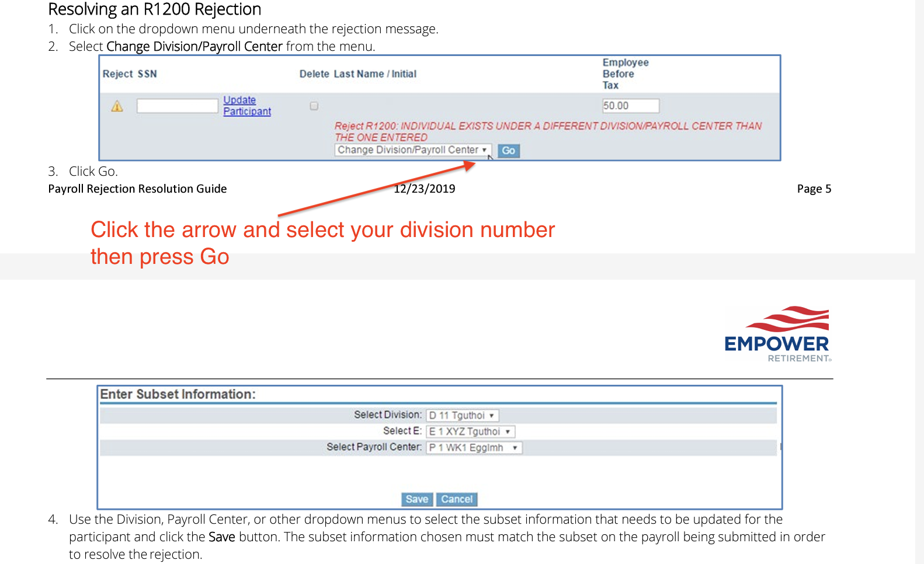Expand the Select Payroll Center dropdown
The height and width of the screenshot is (564, 924).
point(474,448)
